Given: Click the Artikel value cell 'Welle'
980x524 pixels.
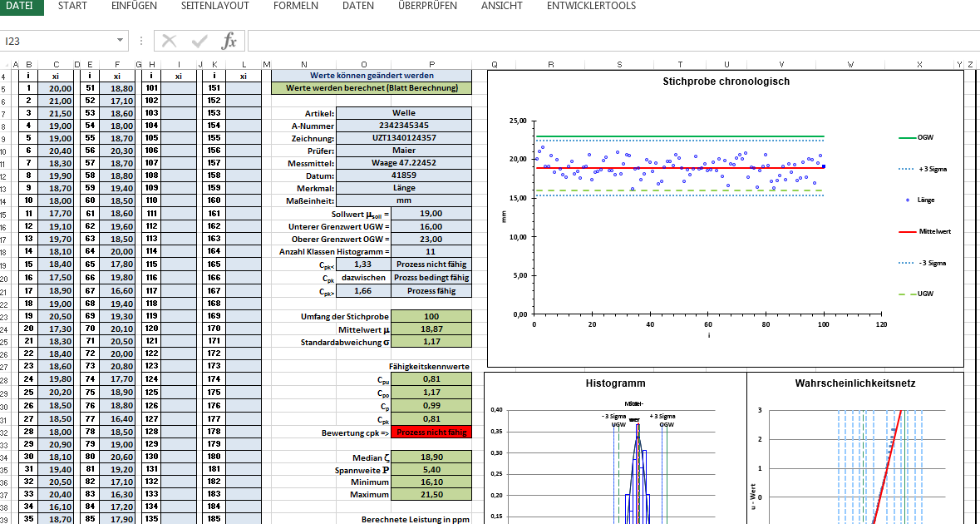Looking at the screenshot, I should click(404, 113).
